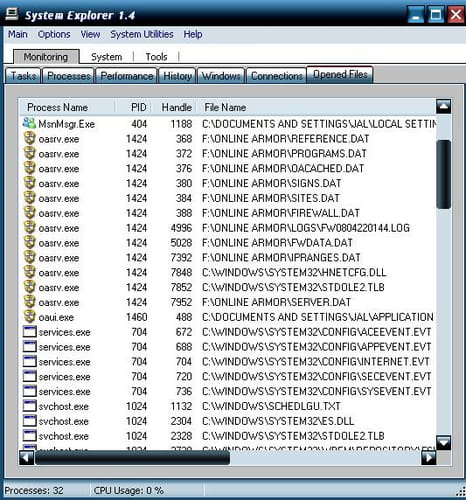Click the oasrv.exe icon for SERVER.DAT row
Image resolution: width=466 pixels, height=500 pixels.
pyautogui.click(x=29, y=302)
